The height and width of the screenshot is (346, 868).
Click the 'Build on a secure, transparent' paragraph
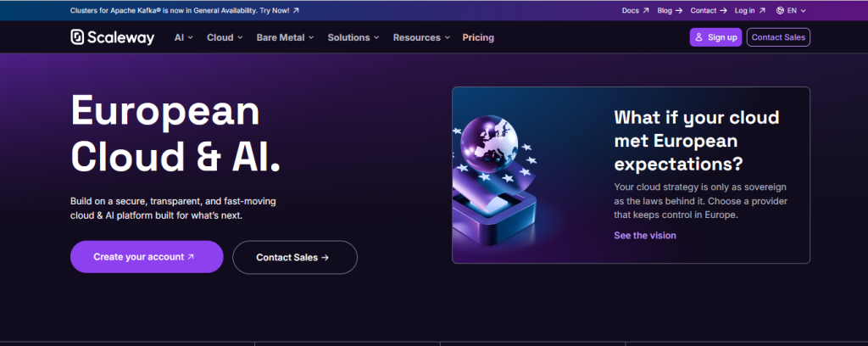pyautogui.click(x=173, y=208)
